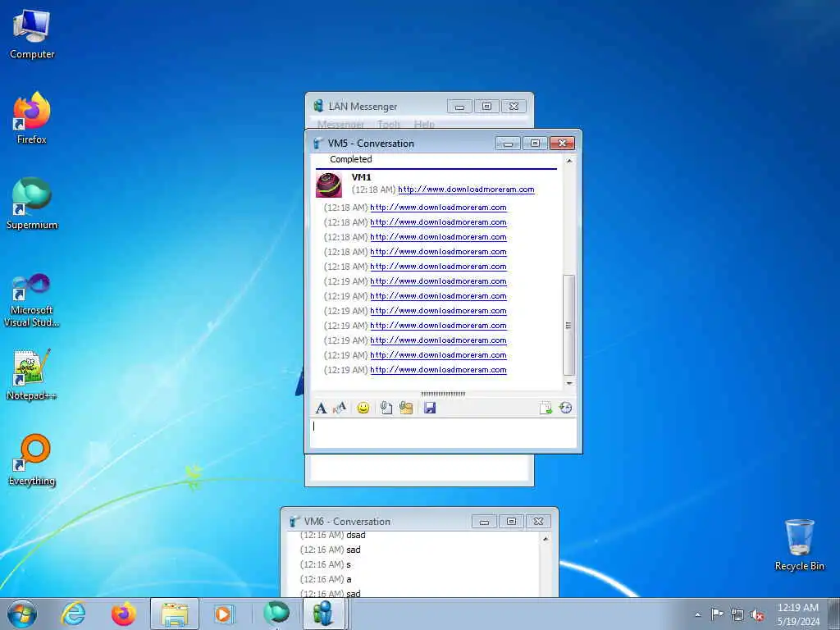
Task: Click the network tray icon
Action: (x=737, y=615)
